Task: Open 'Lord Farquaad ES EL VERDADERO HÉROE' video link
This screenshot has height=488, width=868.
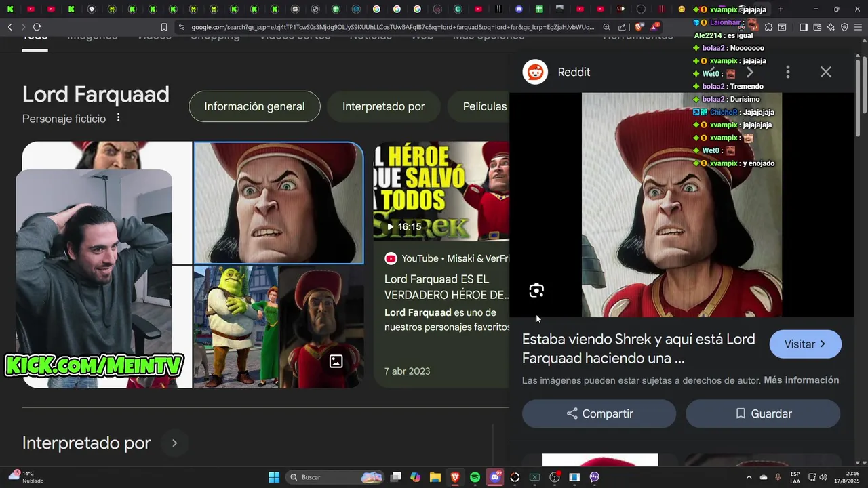Action: pyautogui.click(x=447, y=287)
